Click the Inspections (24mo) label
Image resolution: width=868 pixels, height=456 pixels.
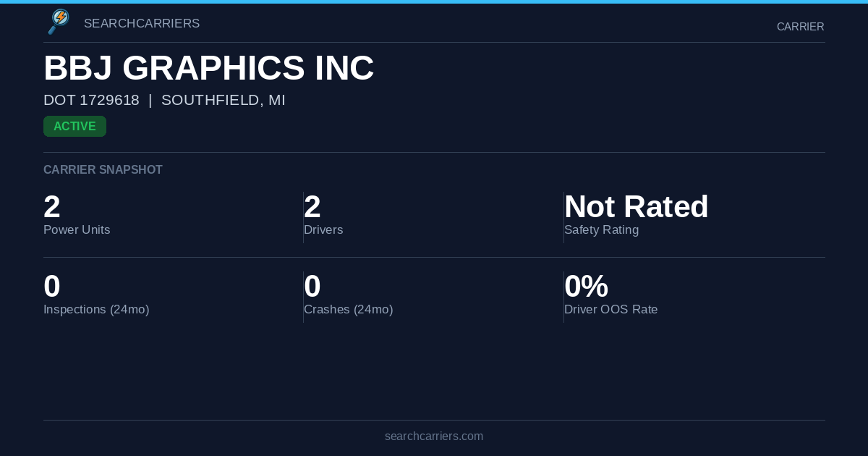96,310
